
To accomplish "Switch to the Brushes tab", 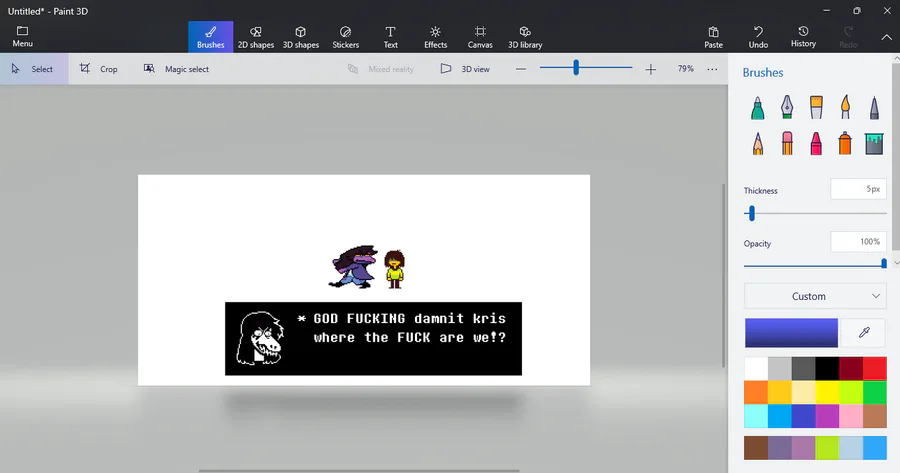I will click(211, 37).
